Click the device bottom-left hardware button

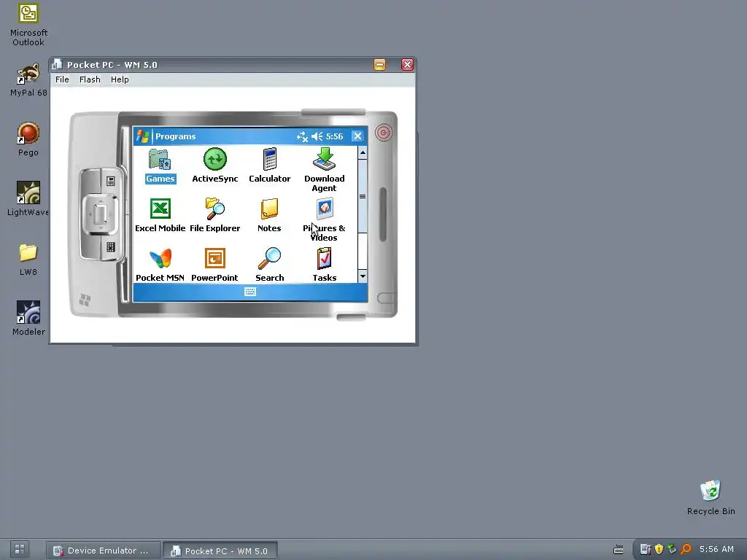[111, 247]
